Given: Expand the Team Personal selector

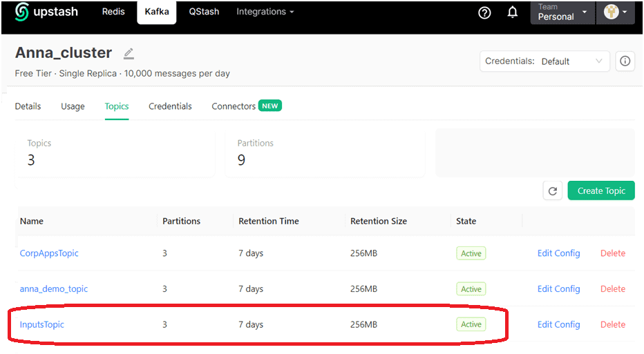Looking at the screenshot, I should point(562,12).
